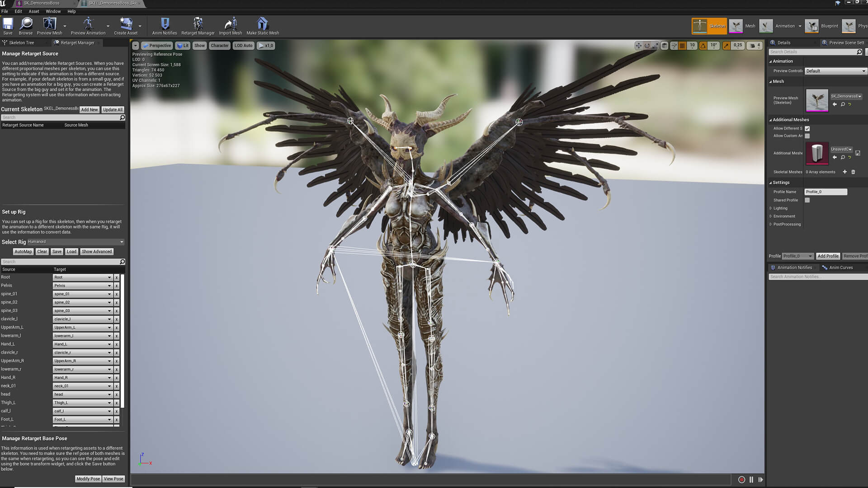The image size is (868, 488).
Task: Open Preview Controller Default dropdown
Action: (x=835, y=71)
